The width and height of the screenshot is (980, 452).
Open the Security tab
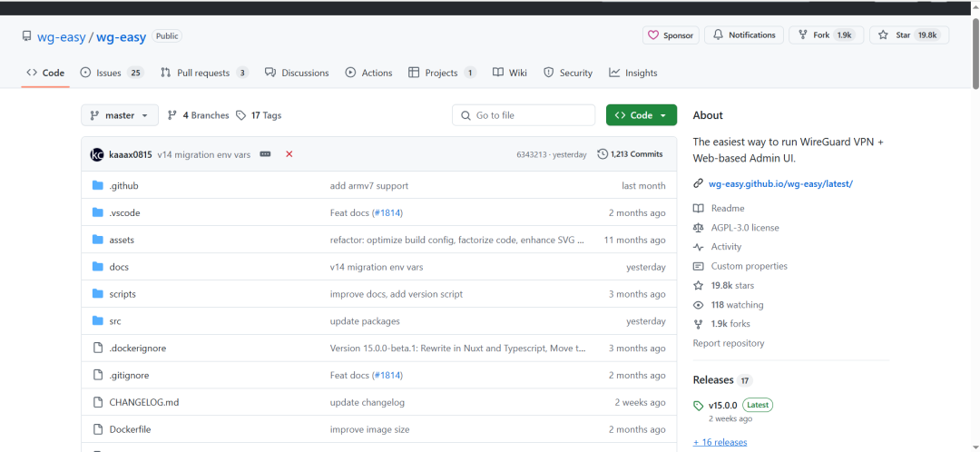[568, 74]
